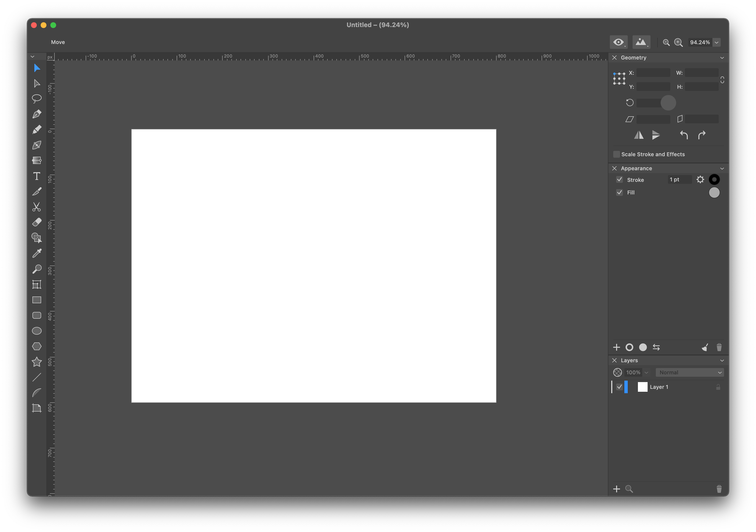The height and width of the screenshot is (532, 756).
Task: Select the Ellipse tool
Action: pyautogui.click(x=37, y=331)
